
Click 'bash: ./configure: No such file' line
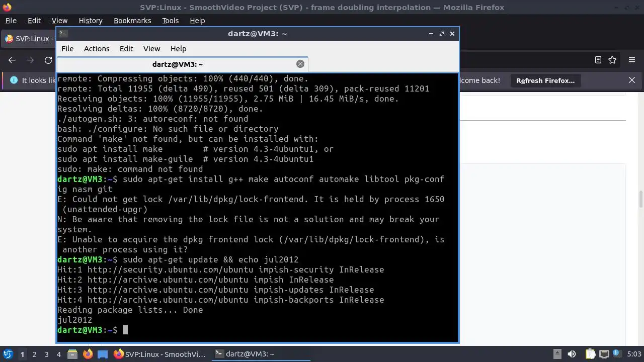[x=168, y=129]
